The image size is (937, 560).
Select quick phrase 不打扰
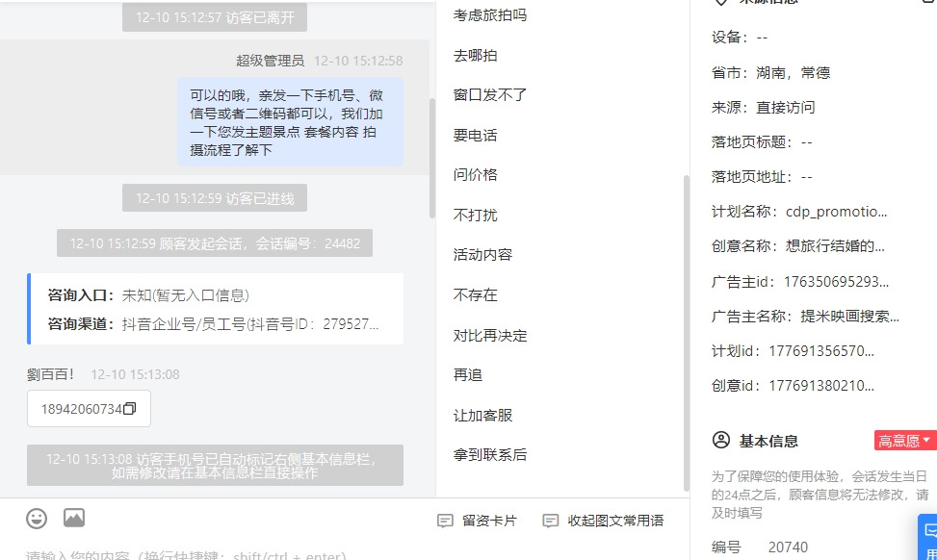475,215
